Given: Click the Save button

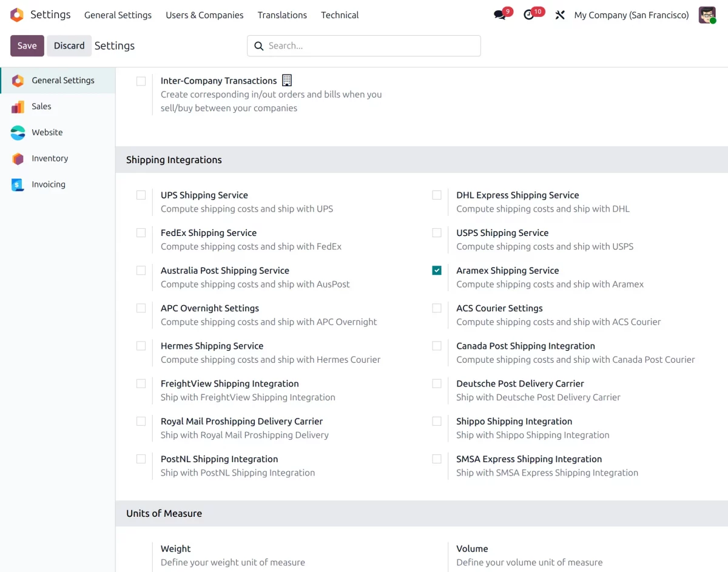Looking at the screenshot, I should tap(27, 46).
